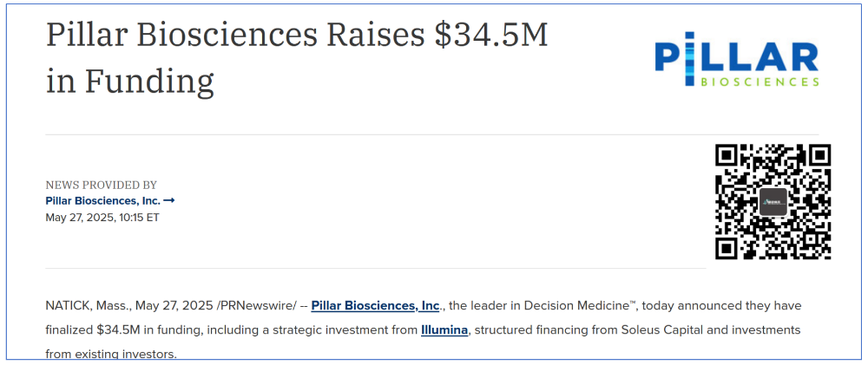Click green BIOSCIENCES text in the logo
Image resolution: width=868 pixels, height=365 pixels.
tap(759, 81)
